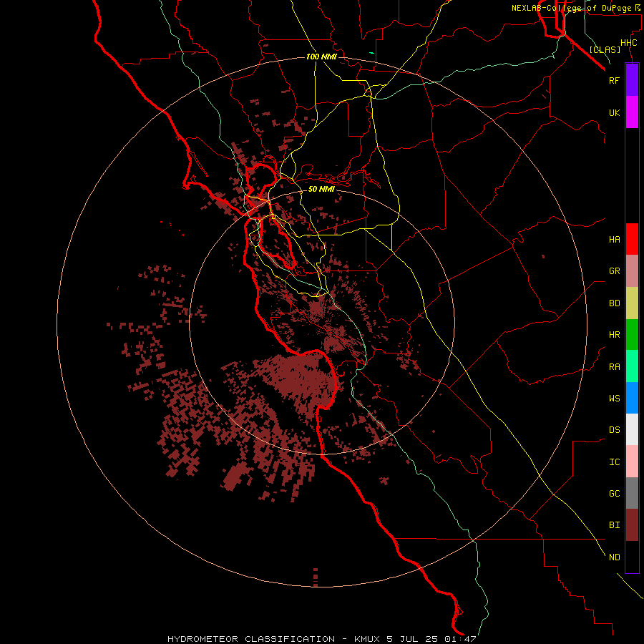This screenshot has width=644, height=644.
Task: Click the [CLAS] legend unit text
Action: click(605, 49)
